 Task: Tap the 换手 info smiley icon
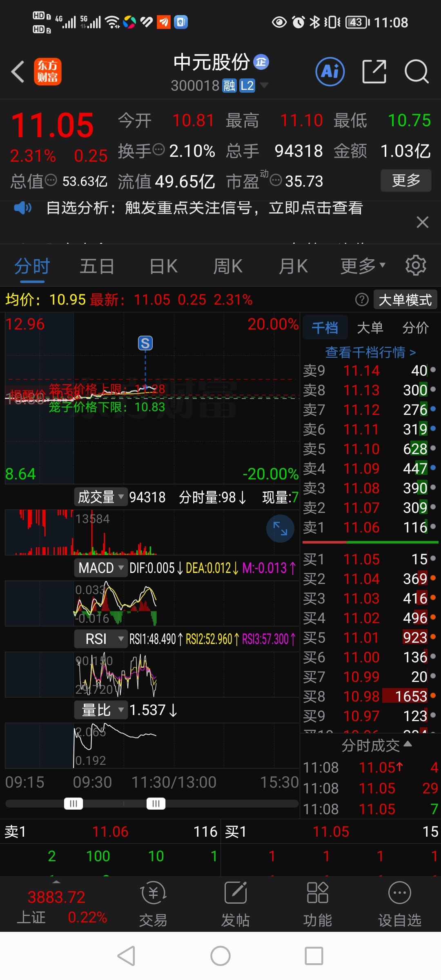158,150
